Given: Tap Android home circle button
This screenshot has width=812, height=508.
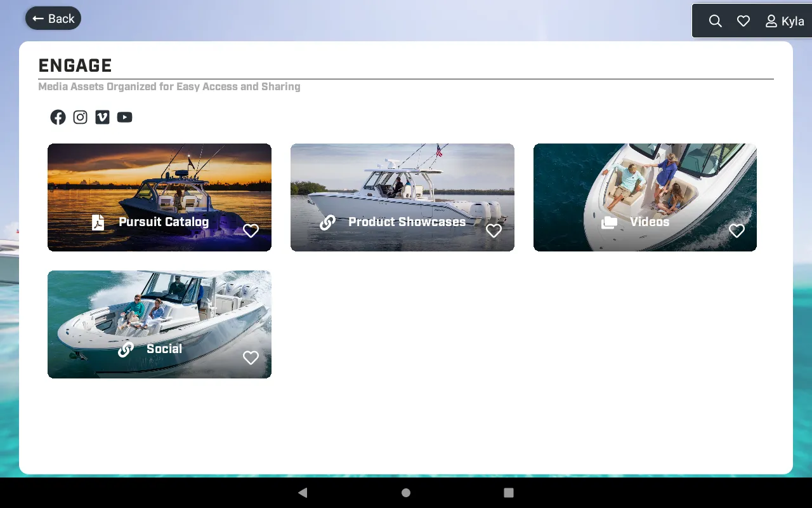Looking at the screenshot, I should pyautogui.click(x=406, y=492).
